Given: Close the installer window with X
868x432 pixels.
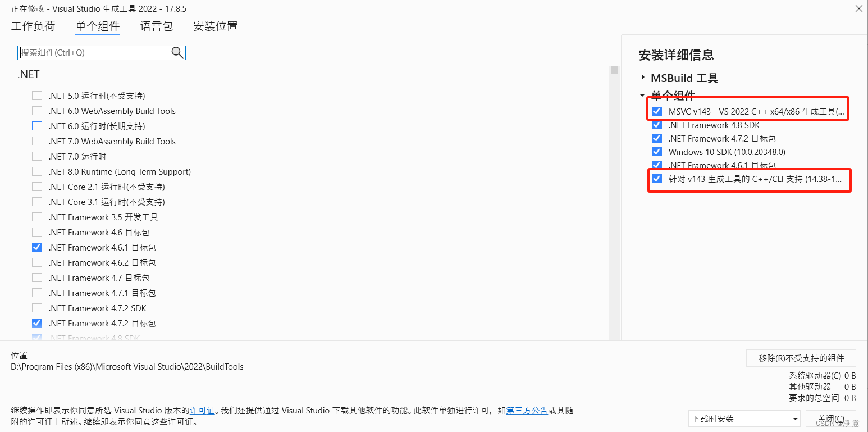Looking at the screenshot, I should 858,8.
